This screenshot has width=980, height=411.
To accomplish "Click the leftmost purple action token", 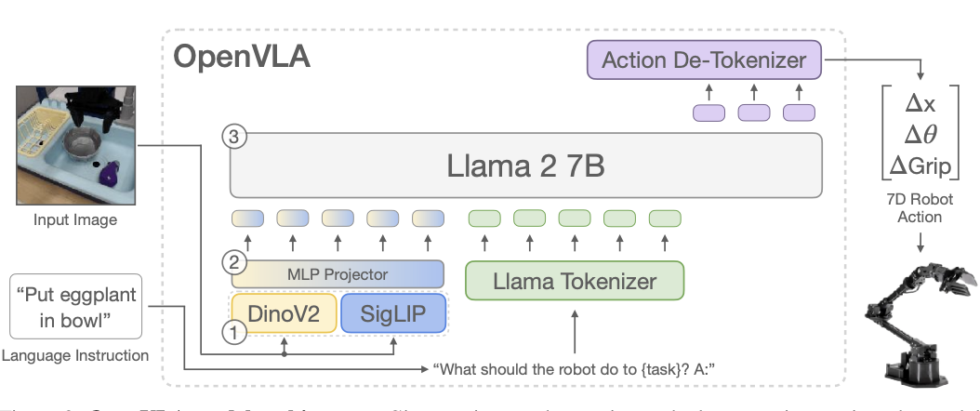I will [709, 113].
